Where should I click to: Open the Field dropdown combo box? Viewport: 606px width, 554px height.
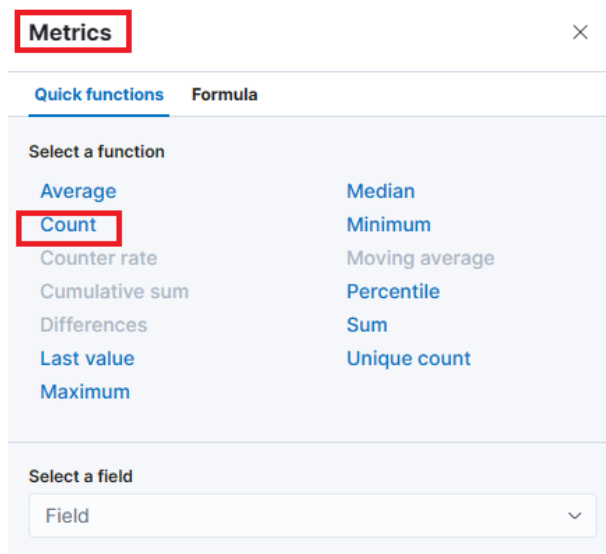(x=300, y=516)
